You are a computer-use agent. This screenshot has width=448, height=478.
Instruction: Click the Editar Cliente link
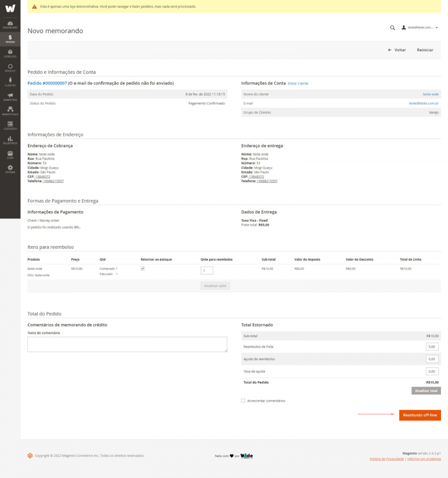click(x=298, y=84)
